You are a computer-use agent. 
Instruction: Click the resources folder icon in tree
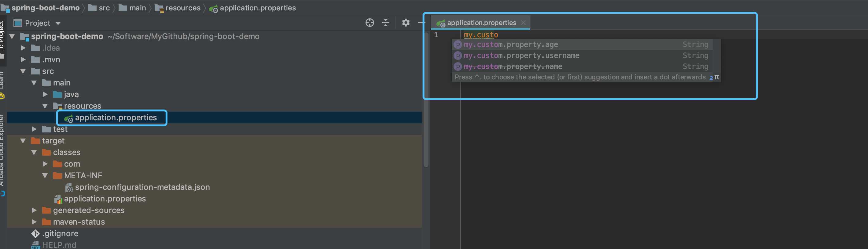58,106
